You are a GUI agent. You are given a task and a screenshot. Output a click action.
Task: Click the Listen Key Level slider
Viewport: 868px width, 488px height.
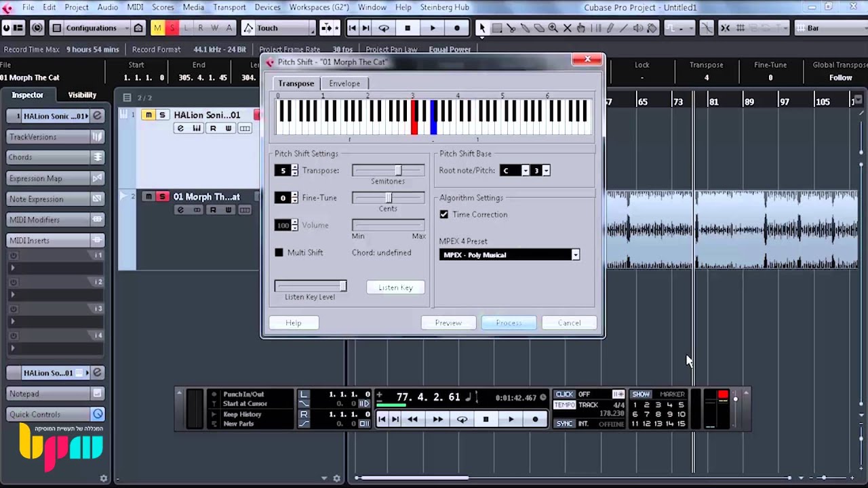310,286
